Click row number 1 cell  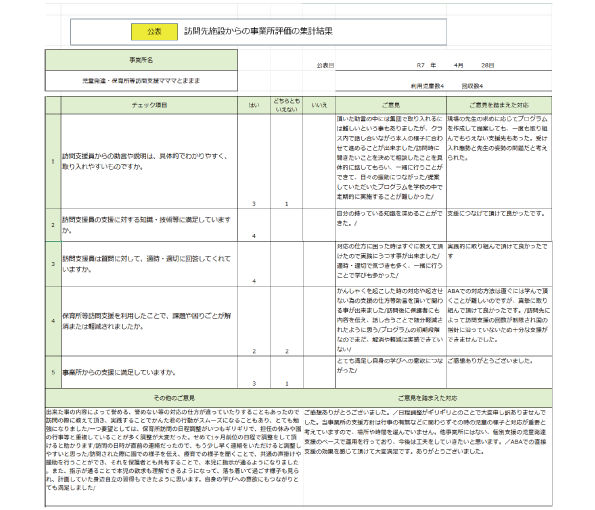pyautogui.click(x=53, y=161)
